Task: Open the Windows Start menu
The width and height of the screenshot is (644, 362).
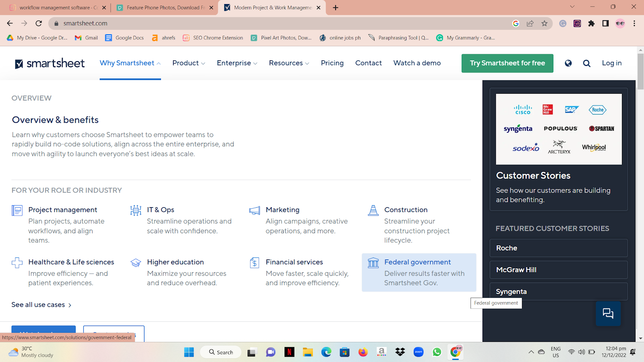Action: pyautogui.click(x=189, y=352)
